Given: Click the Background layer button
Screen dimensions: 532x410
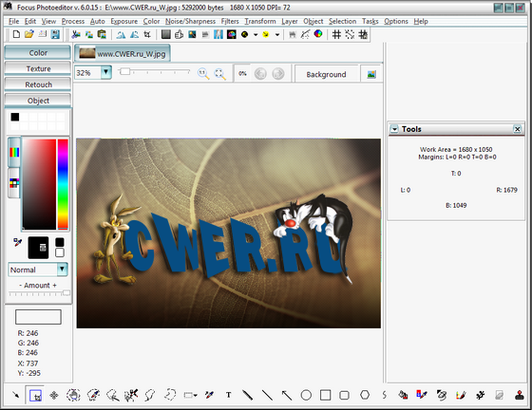Looking at the screenshot, I should pos(326,74).
